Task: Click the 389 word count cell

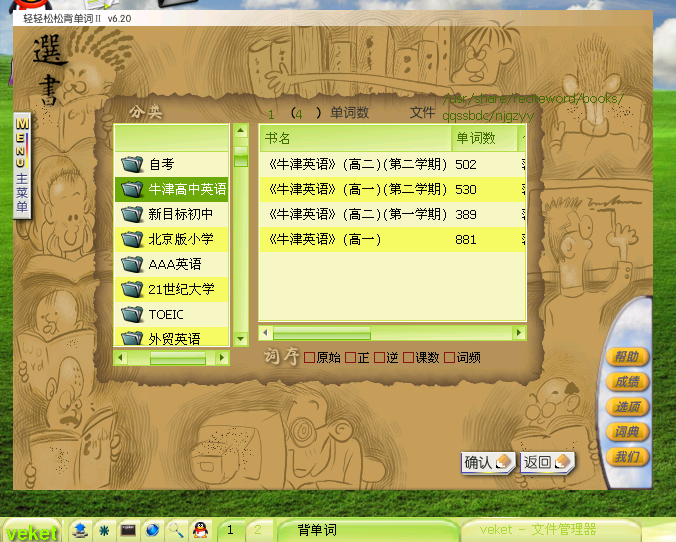Action: coord(466,215)
